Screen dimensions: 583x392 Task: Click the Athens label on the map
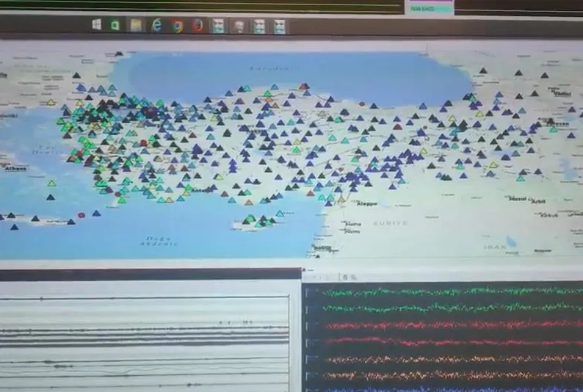pyautogui.click(x=15, y=168)
